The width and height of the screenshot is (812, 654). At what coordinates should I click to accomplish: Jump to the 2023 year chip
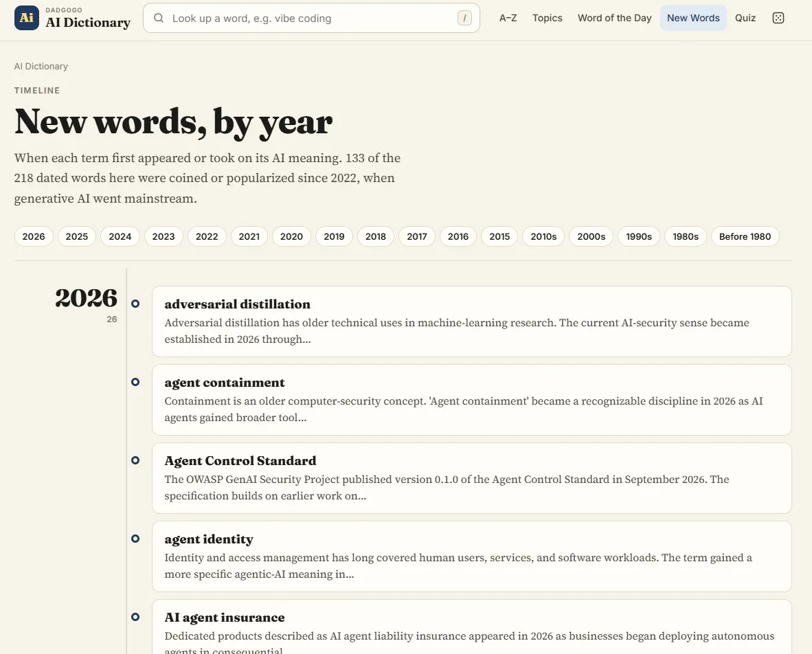(x=163, y=236)
